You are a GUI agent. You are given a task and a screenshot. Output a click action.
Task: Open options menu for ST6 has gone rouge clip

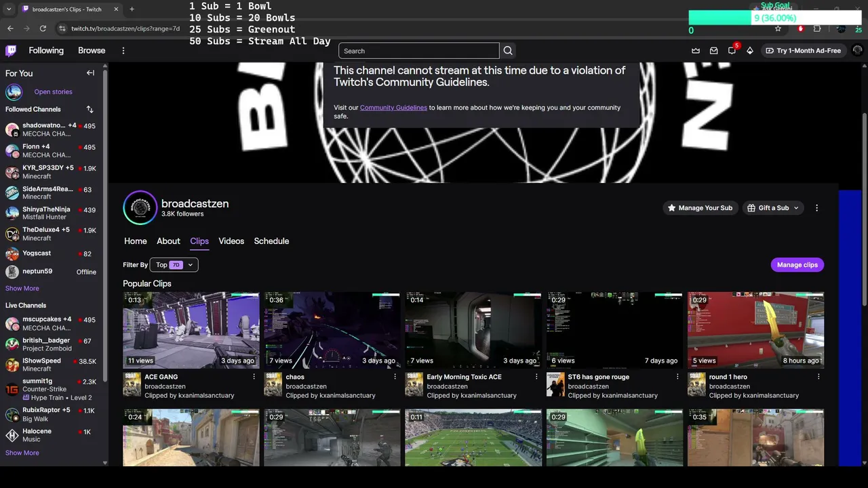click(x=677, y=377)
